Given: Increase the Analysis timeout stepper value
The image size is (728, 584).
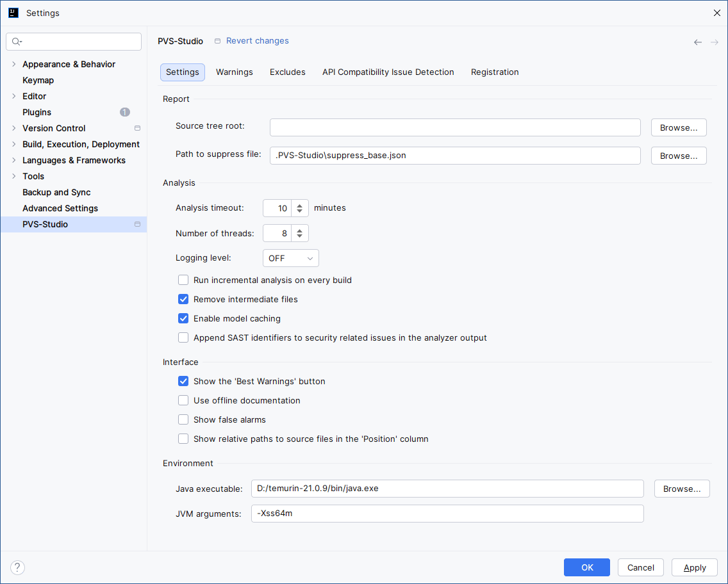Looking at the screenshot, I should 299,205.
